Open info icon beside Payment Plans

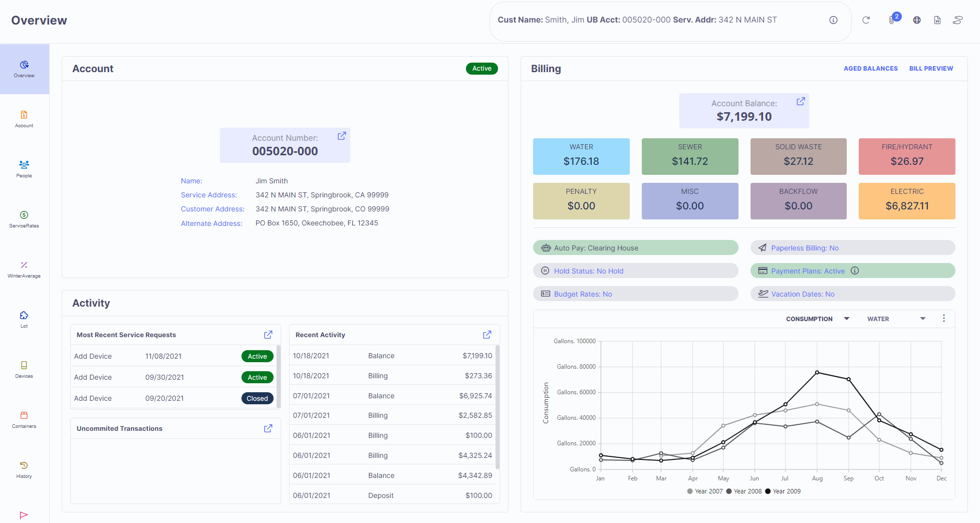click(x=855, y=271)
